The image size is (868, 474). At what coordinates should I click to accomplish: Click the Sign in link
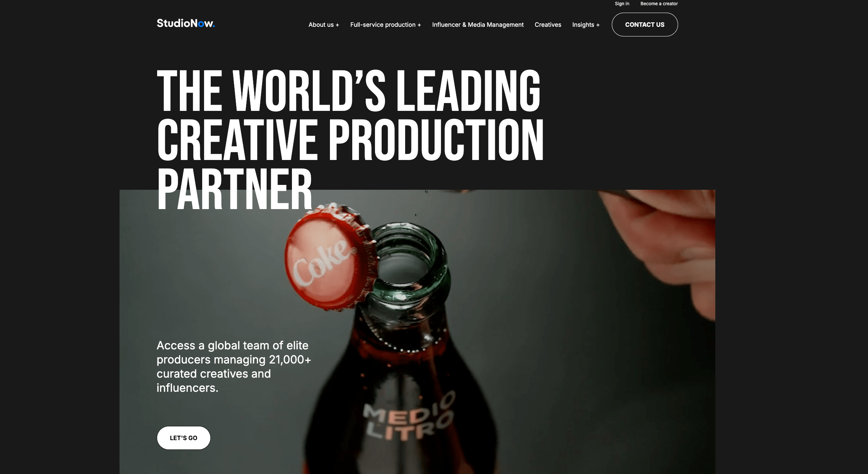[x=622, y=4]
